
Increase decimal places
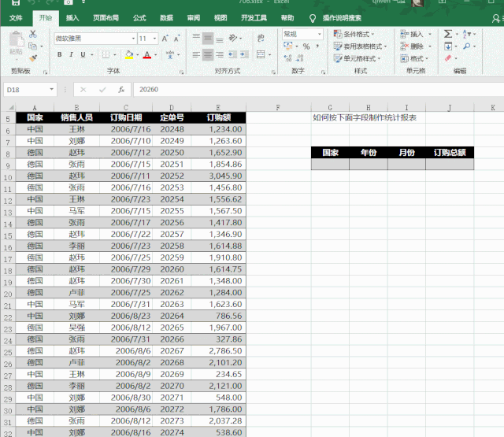click(287, 58)
